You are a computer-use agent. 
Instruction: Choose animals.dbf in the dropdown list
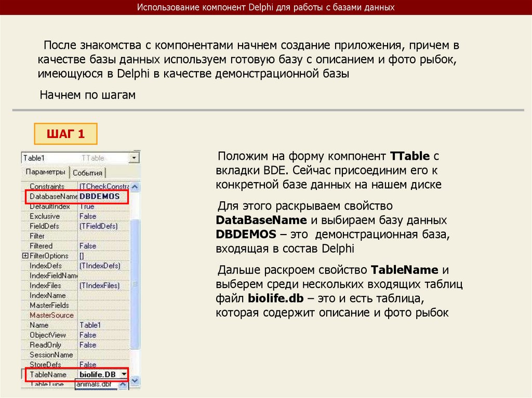(x=94, y=384)
